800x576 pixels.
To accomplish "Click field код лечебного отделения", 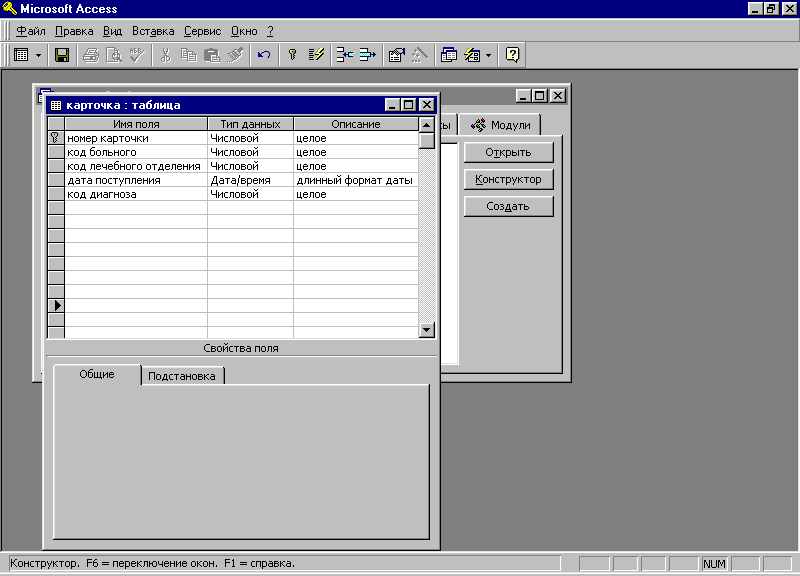I will (x=134, y=166).
